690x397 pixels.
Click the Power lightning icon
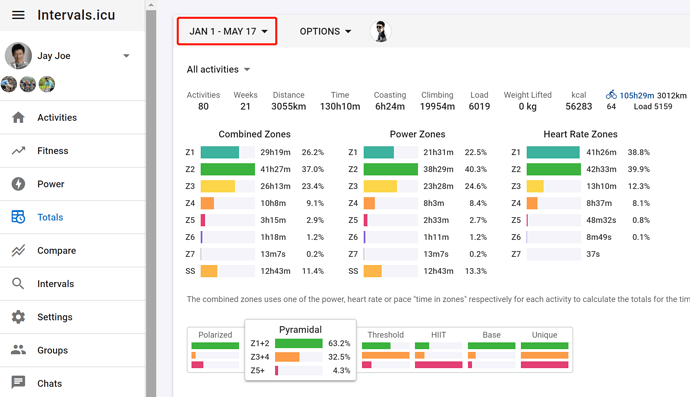click(x=18, y=184)
